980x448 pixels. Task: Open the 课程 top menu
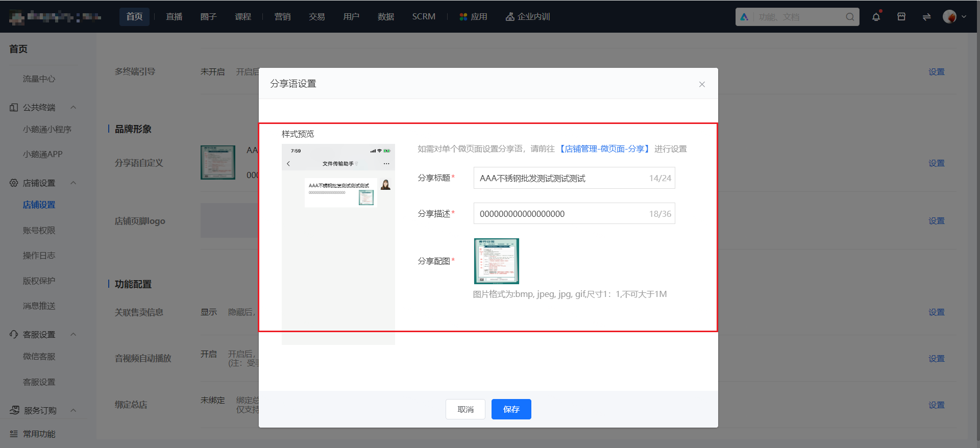click(243, 17)
